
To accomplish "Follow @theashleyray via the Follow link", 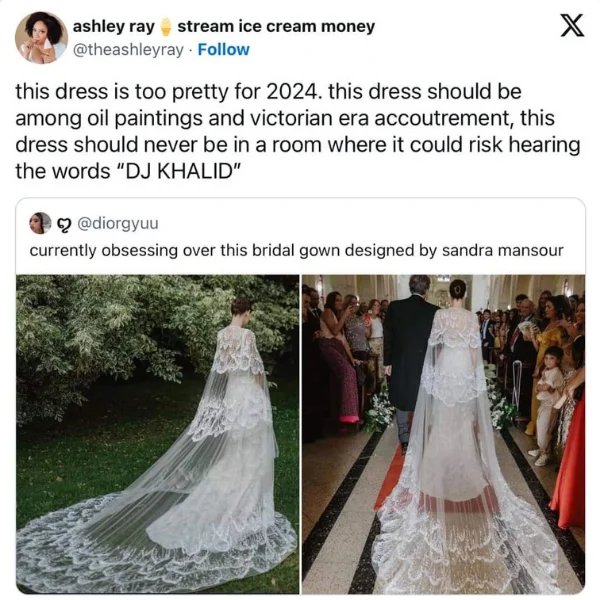I will 223,50.
